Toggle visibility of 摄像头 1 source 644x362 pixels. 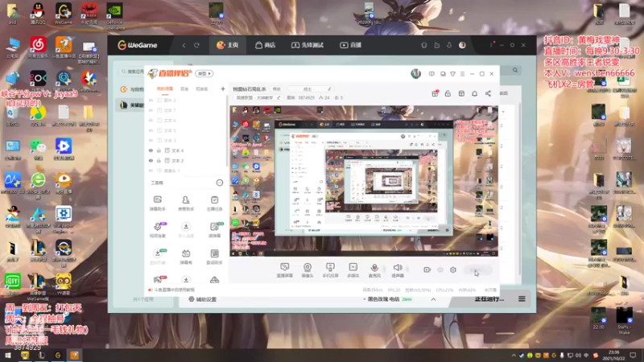(x=151, y=171)
